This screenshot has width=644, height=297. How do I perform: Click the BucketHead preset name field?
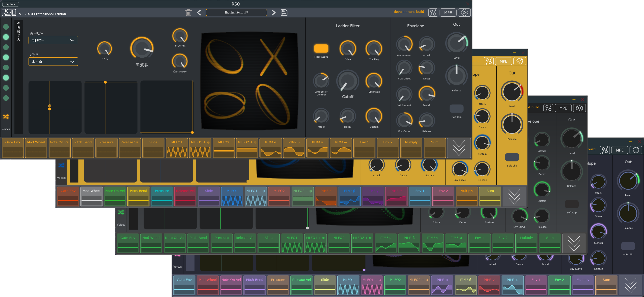coord(236,12)
